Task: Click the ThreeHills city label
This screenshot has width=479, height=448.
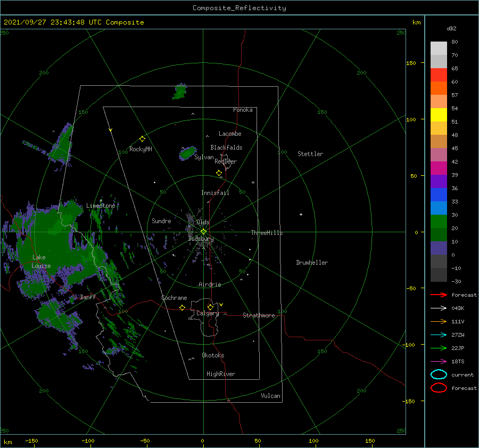Action: click(x=267, y=233)
